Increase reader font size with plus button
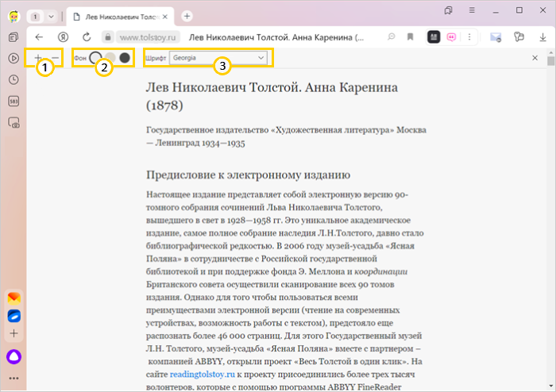The width and height of the screenshot is (556, 392). tap(37, 58)
